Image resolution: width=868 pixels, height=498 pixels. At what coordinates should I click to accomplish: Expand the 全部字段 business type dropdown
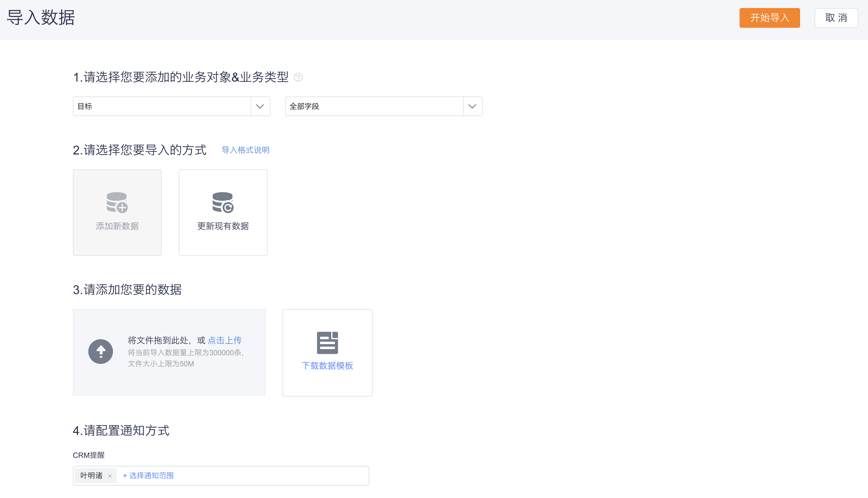coord(384,106)
